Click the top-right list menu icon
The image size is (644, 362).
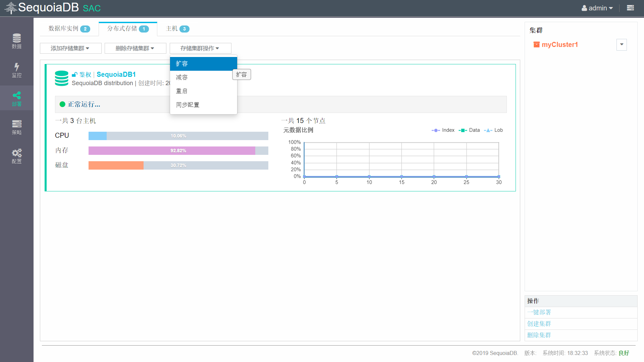click(x=630, y=8)
